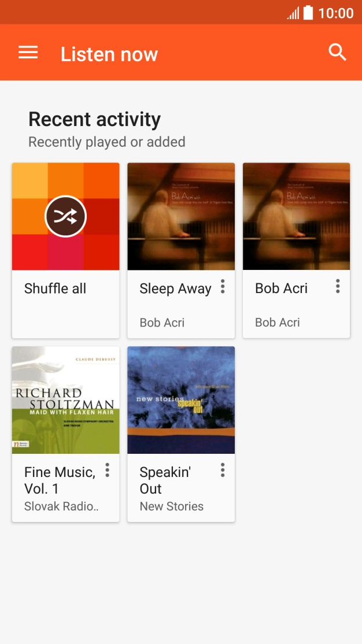
Task: Tap the battery status bar icon
Action: (x=308, y=13)
